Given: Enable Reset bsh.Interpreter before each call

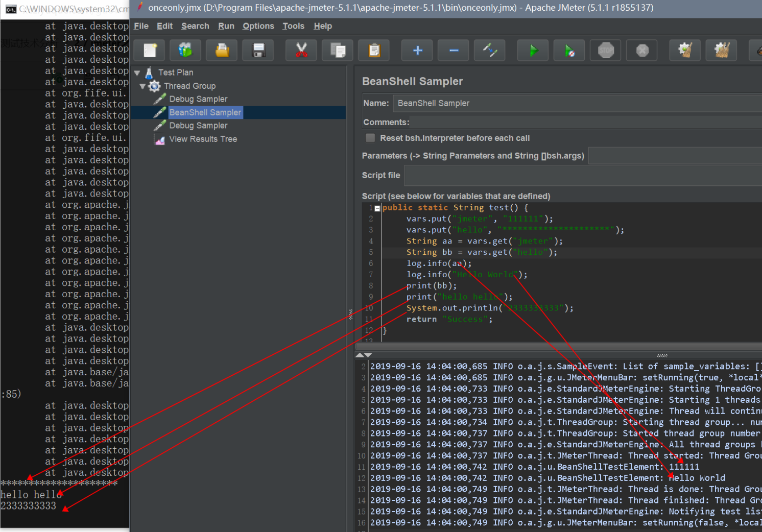Looking at the screenshot, I should pos(370,138).
